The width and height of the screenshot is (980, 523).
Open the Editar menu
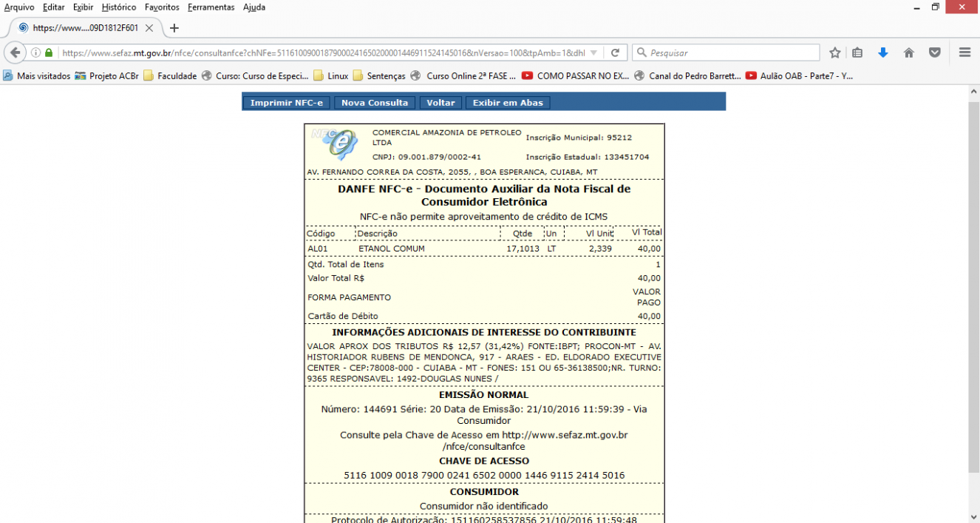53,7
